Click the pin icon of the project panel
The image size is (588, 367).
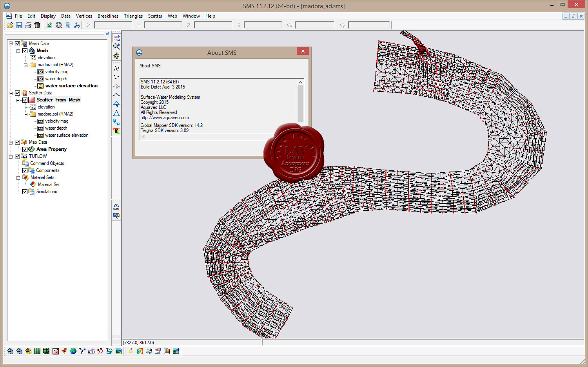[x=107, y=34]
